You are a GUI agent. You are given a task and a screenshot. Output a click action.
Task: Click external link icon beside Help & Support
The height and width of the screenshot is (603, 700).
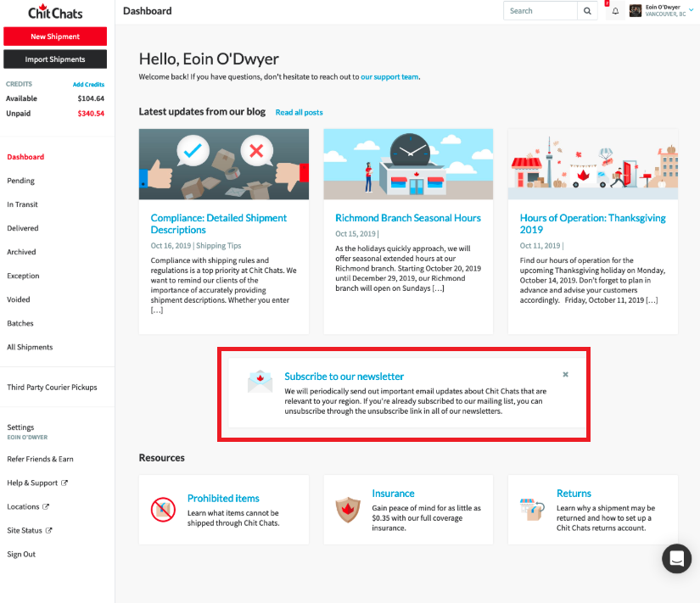[64, 483]
